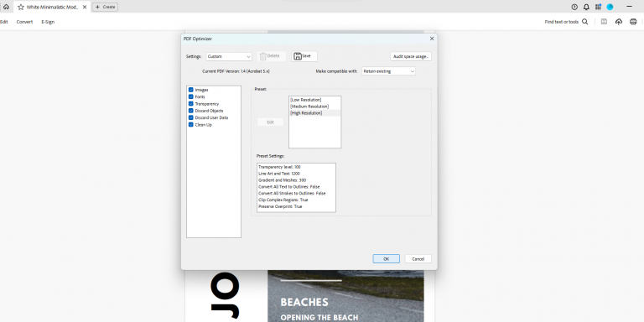Select the Discard User Data panel label
The width and height of the screenshot is (644, 322).
(x=211, y=118)
